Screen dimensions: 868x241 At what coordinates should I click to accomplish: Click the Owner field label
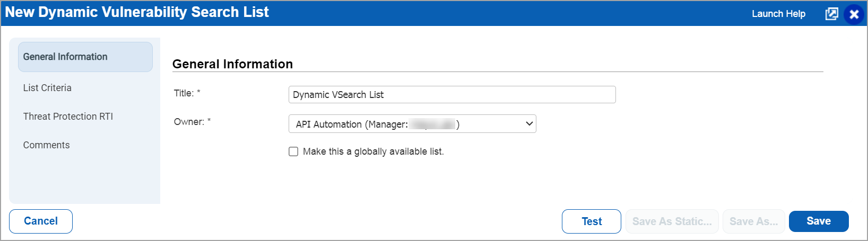[x=189, y=122]
